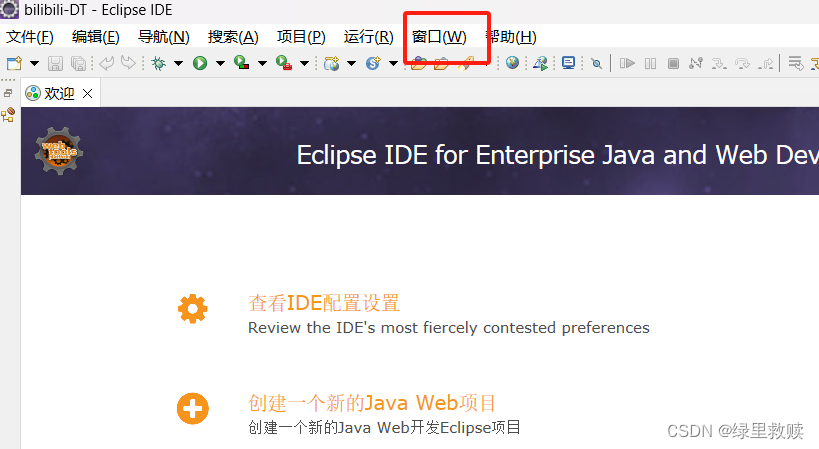The height and width of the screenshot is (449, 819).
Task: Click the Resume debug icon
Action: click(x=627, y=64)
